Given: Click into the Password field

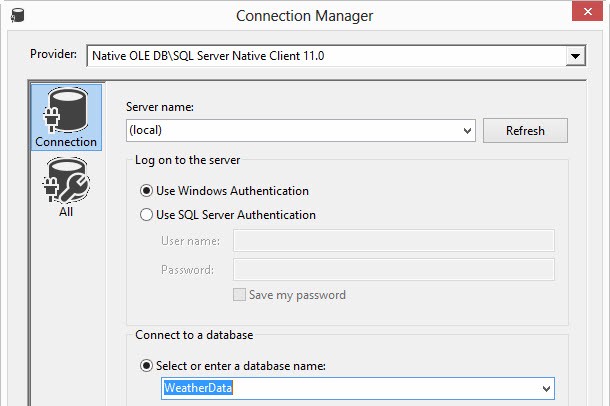Looking at the screenshot, I should click(x=393, y=270).
